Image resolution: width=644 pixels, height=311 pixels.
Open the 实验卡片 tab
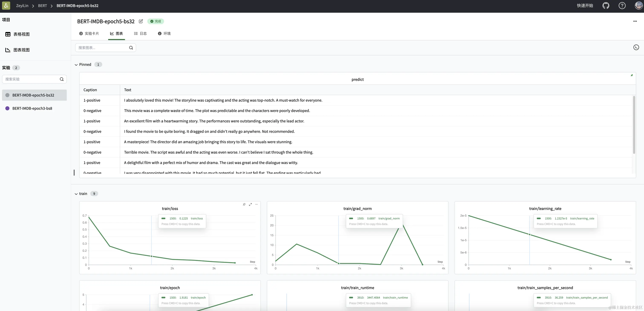click(89, 33)
